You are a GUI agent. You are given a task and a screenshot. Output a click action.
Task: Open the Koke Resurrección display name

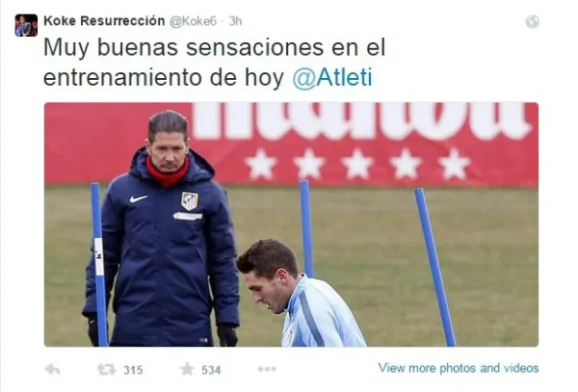click(104, 21)
